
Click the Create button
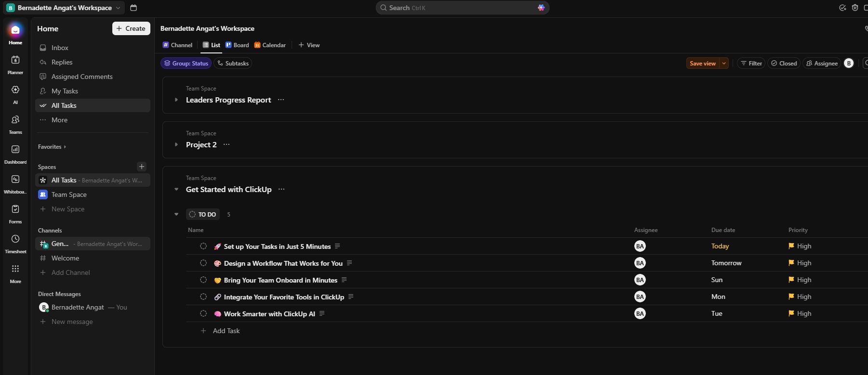(131, 29)
